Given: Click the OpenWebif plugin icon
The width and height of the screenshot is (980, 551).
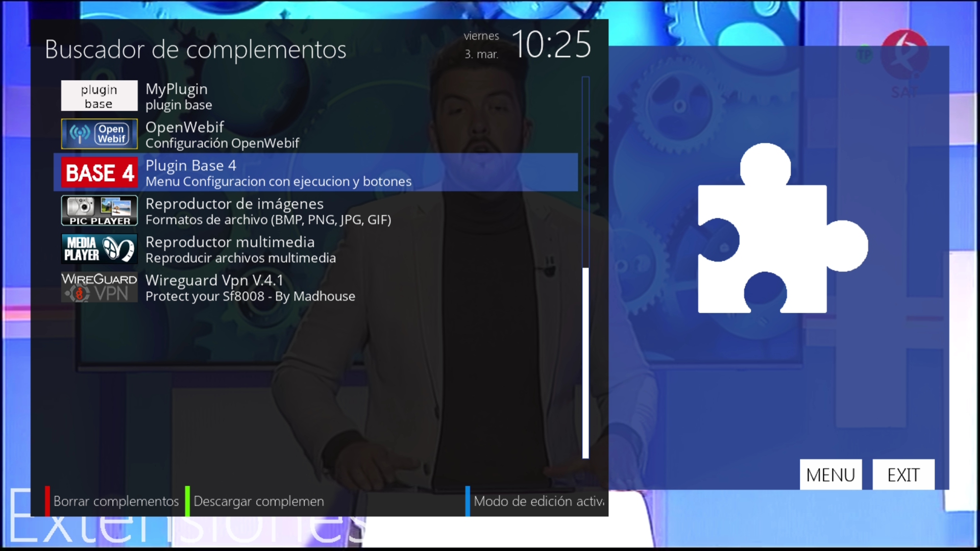Looking at the screenshot, I should click(99, 134).
